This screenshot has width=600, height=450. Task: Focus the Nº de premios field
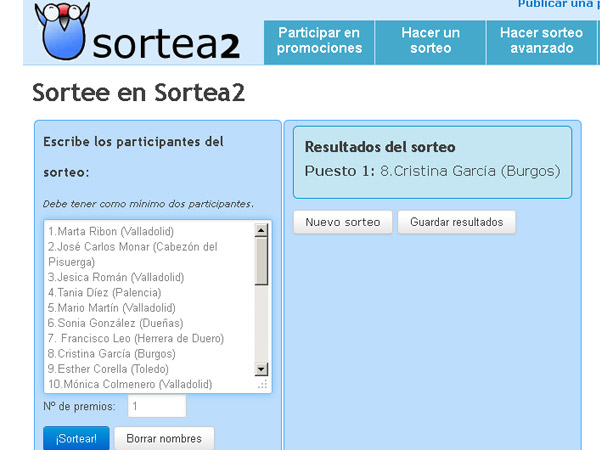(x=157, y=406)
